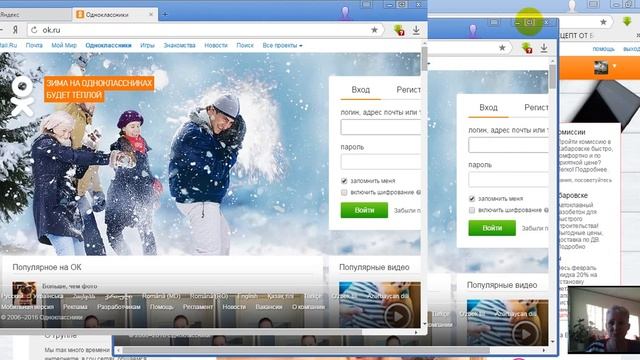Click the purple profile icon in middle window
This screenshot has width=640, height=360.
(473, 31)
